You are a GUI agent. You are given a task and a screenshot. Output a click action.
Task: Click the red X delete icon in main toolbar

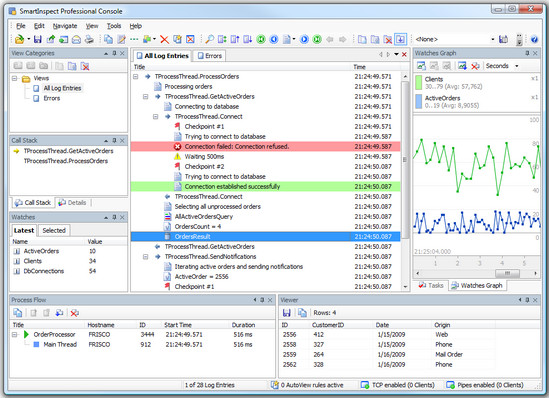[164, 39]
